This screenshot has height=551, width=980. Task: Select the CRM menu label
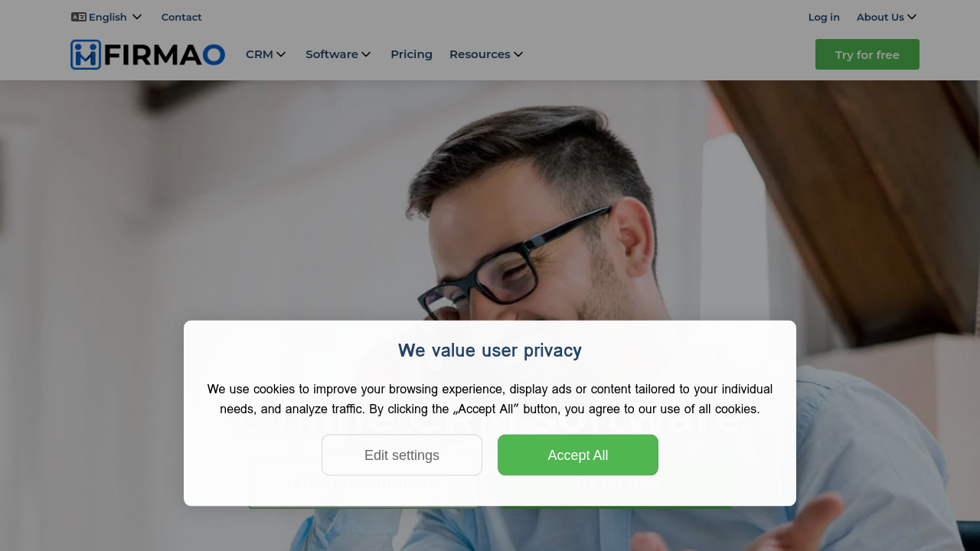[260, 54]
